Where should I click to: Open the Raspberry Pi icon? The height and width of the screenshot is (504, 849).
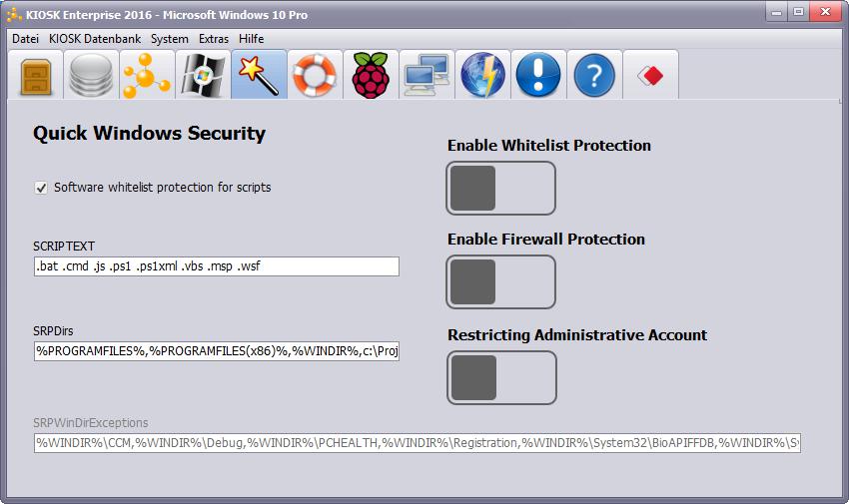point(371,75)
